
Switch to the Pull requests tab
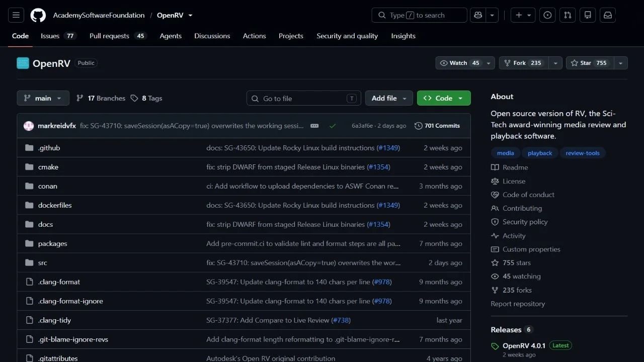[x=118, y=36]
